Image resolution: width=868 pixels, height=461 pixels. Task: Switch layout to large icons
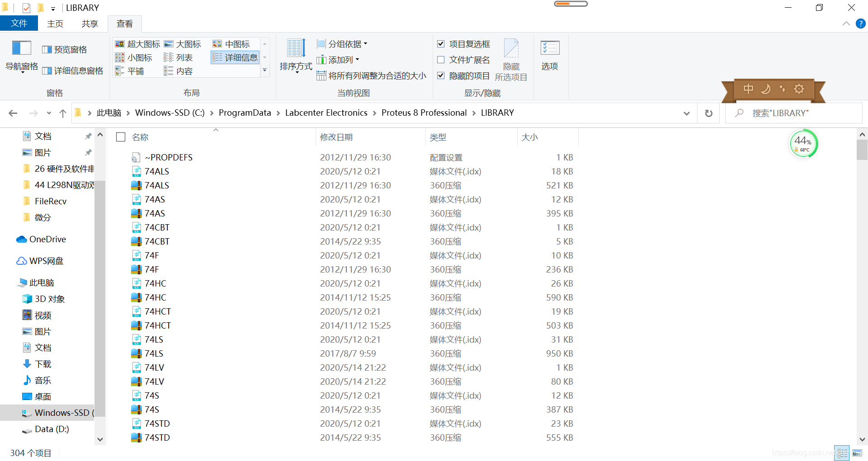coord(183,44)
